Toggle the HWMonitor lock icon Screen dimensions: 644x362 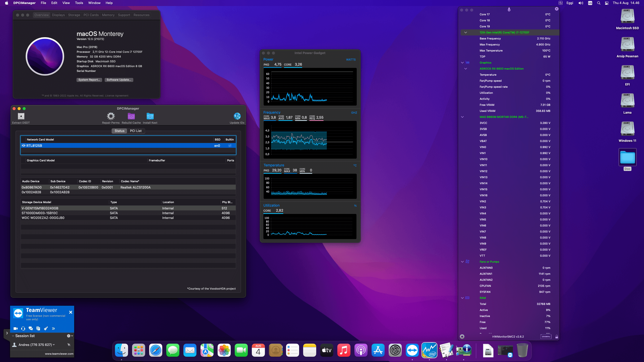pyautogui.click(x=556, y=337)
